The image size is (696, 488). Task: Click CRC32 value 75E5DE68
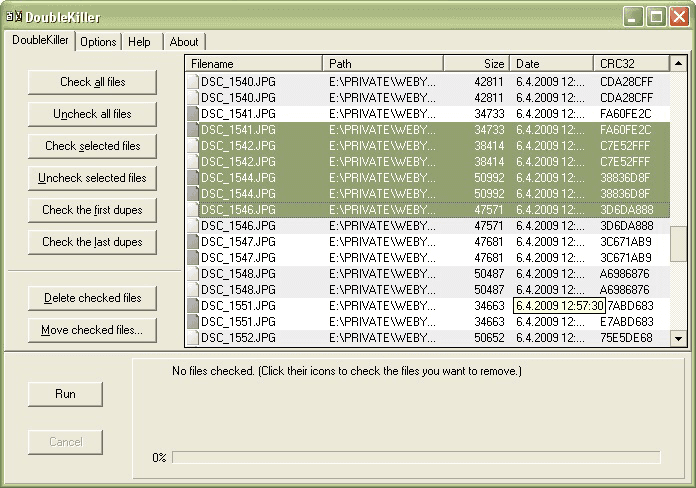click(626, 338)
